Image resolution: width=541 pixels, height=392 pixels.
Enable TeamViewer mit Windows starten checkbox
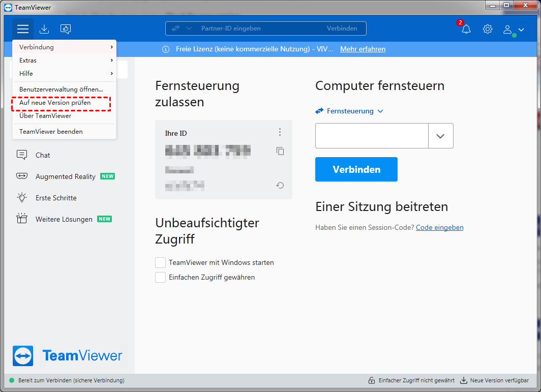[160, 262]
